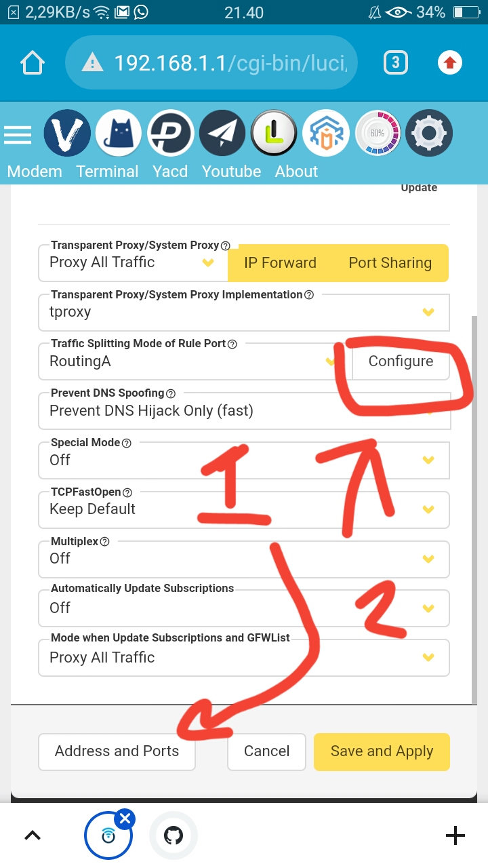Click the Configure button for RoutingA
Screen dimensions: 488x868
[401, 361]
